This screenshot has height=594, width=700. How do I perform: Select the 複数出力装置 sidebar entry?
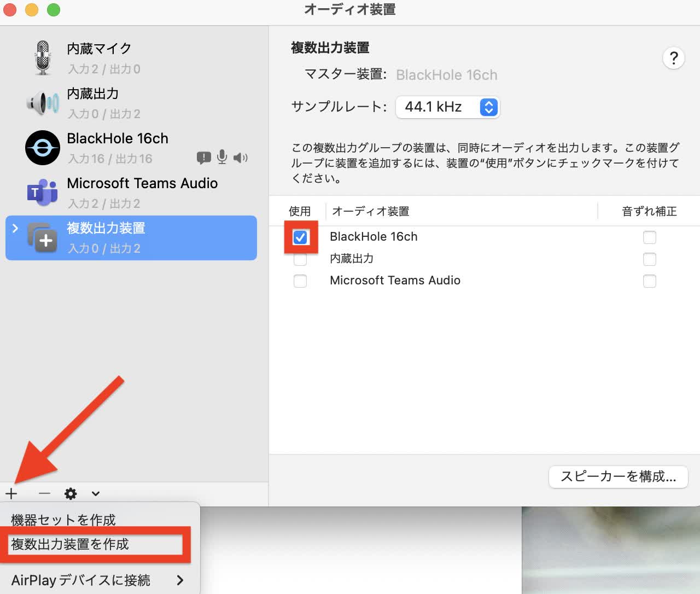tap(131, 238)
